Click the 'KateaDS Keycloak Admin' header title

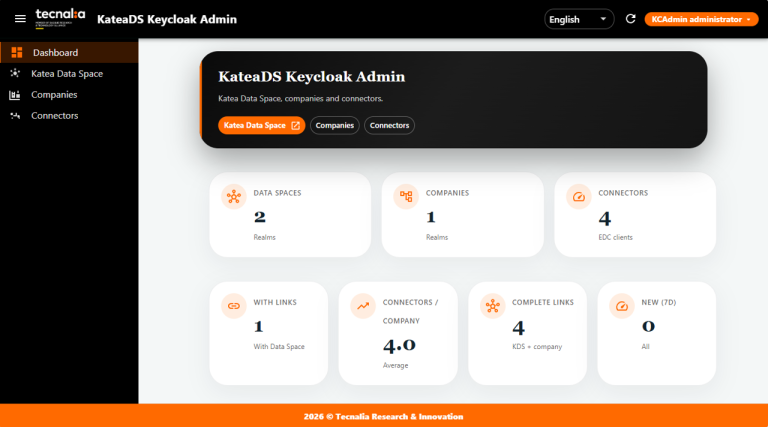point(167,19)
